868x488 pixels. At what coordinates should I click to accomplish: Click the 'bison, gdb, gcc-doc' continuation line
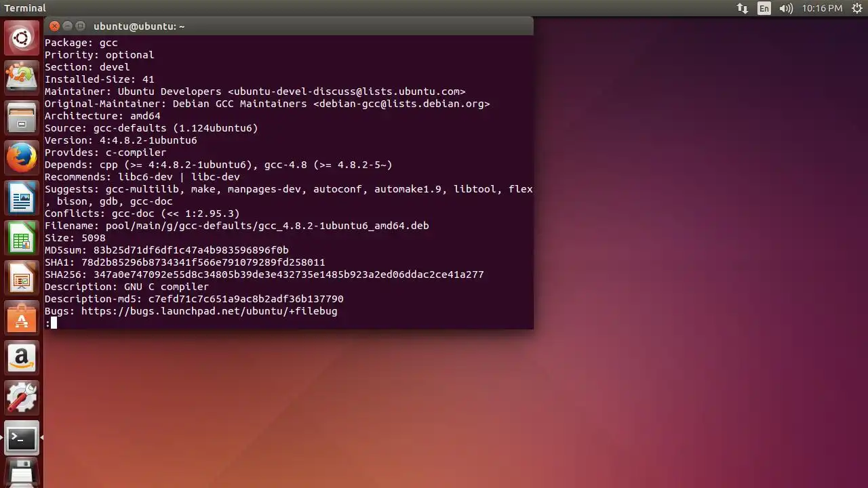coord(108,201)
